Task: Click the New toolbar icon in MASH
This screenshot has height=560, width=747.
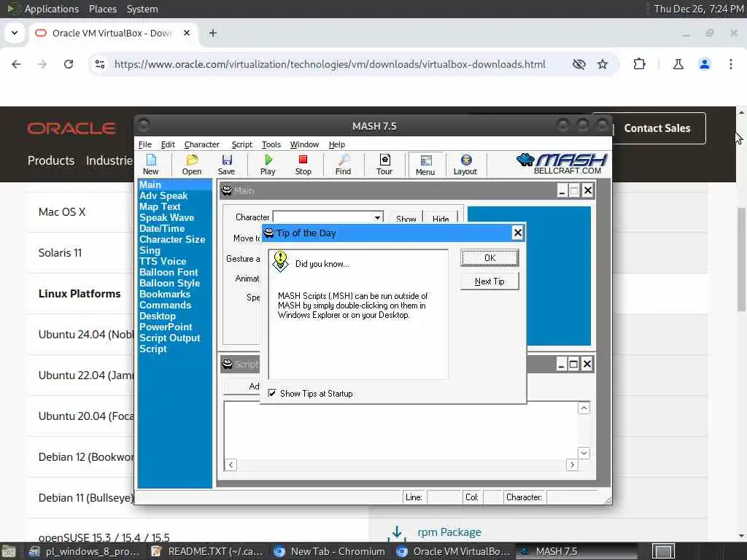Action: tap(150, 164)
